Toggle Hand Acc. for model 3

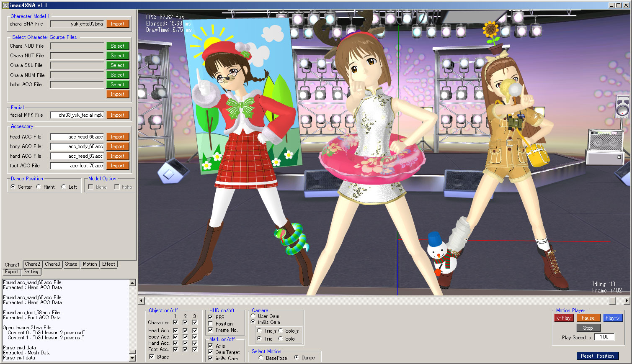[x=195, y=343]
